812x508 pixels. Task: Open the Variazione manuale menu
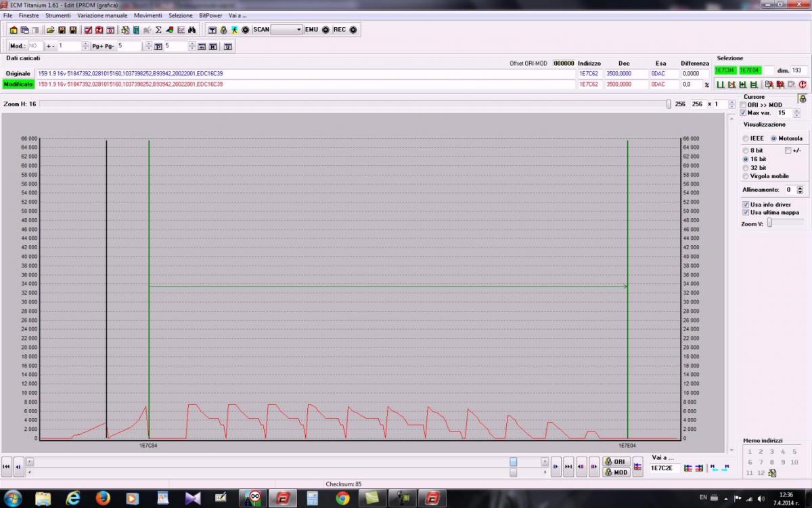coord(102,15)
